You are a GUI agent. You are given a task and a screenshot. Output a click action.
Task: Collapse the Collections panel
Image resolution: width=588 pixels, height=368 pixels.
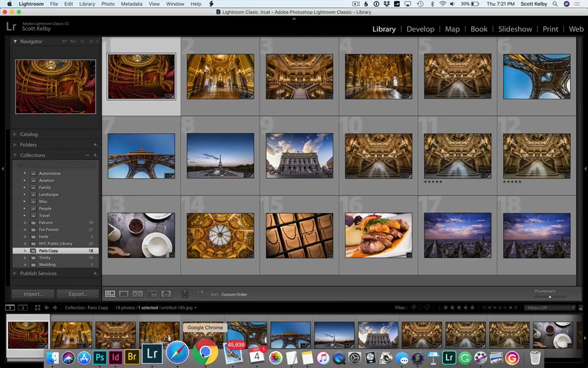pyautogui.click(x=15, y=155)
